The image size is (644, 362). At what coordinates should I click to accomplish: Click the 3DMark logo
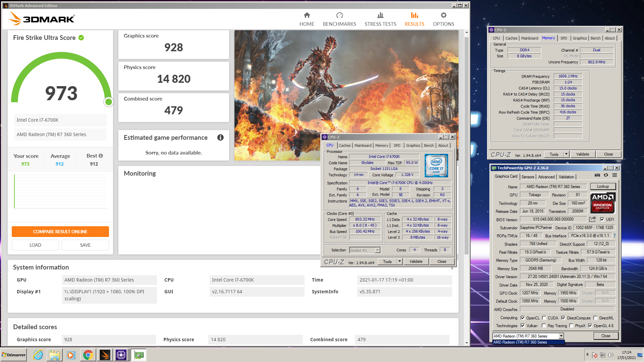(x=42, y=18)
